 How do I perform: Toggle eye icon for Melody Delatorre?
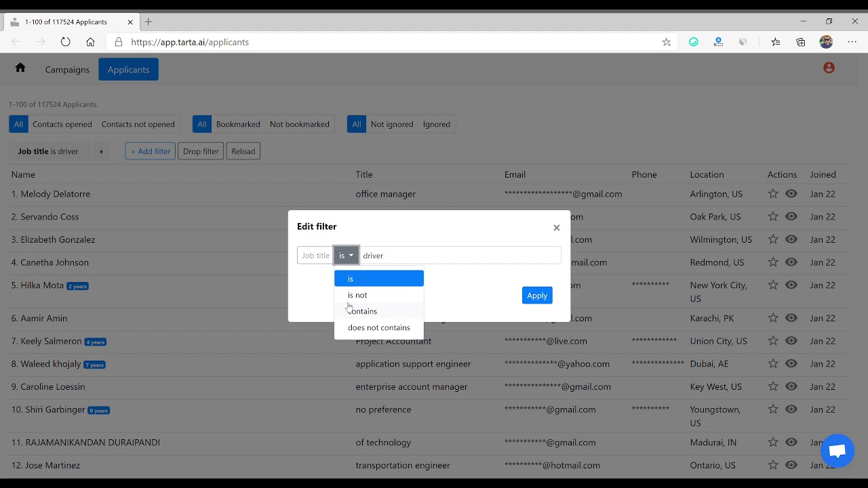click(791, 194)
